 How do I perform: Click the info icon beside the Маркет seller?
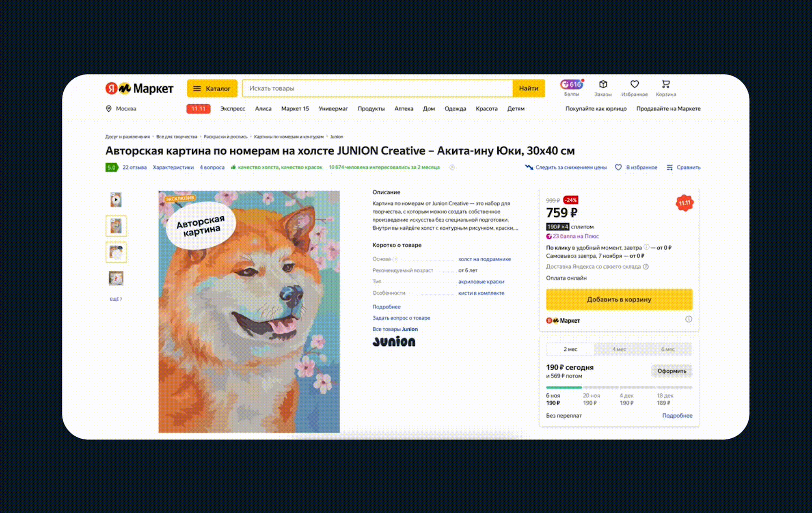[689, 319]
